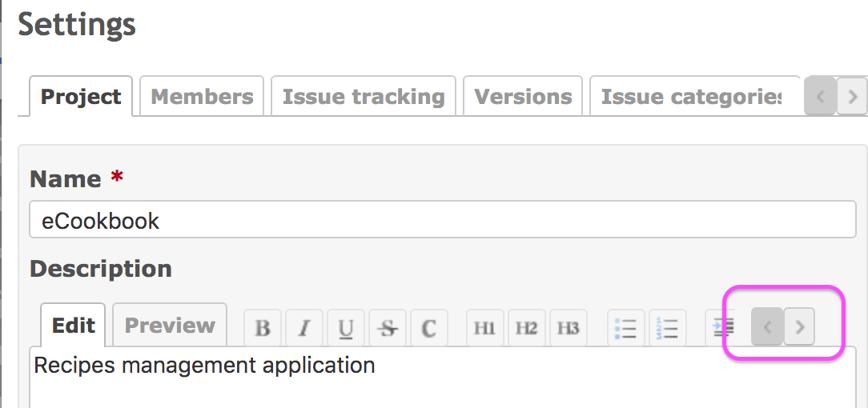Reveal more settings tabs with the right chevron
The width and height of the screenshot is (868, 408).
(852, 97)
